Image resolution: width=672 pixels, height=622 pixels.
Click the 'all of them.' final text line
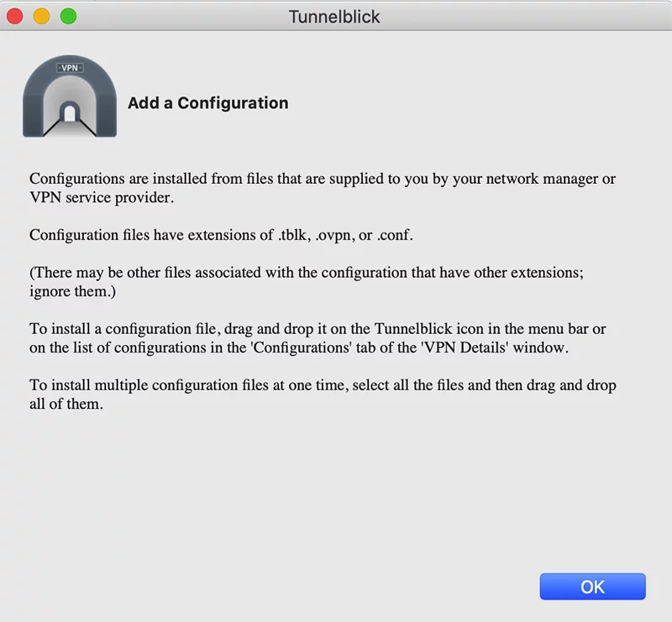coord(66,404)
